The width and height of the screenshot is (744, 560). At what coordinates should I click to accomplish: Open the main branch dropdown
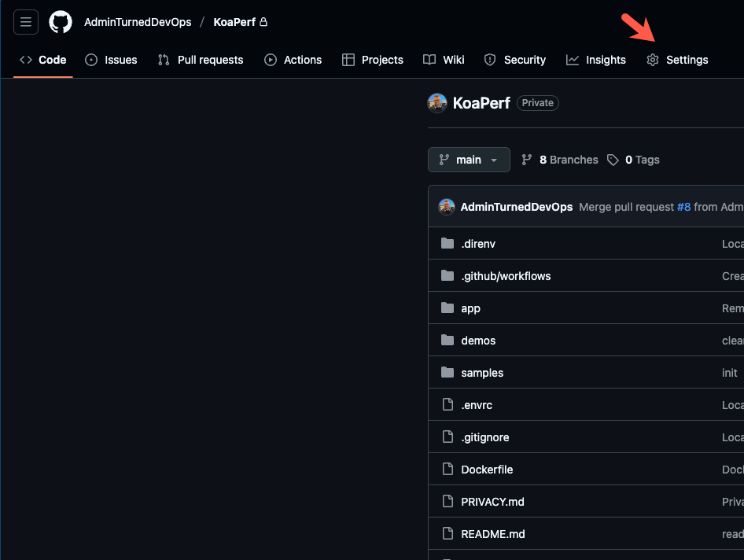pos(469,160)
